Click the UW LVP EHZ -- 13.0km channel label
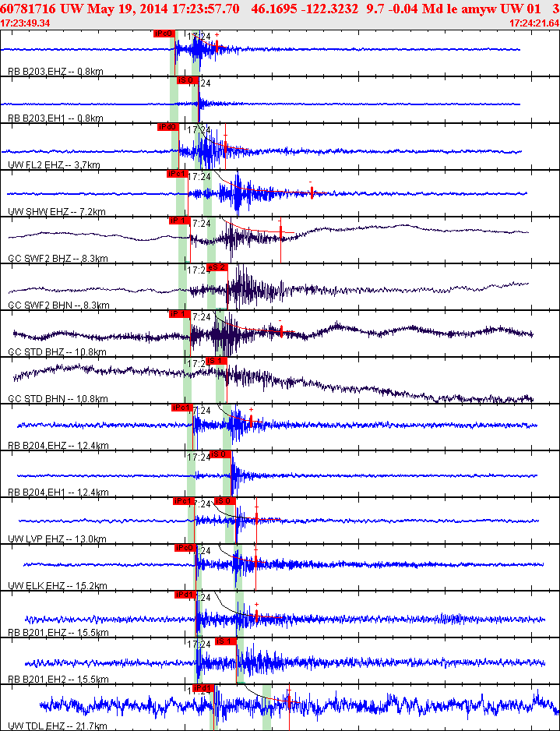560x731 pixels. 58,539
